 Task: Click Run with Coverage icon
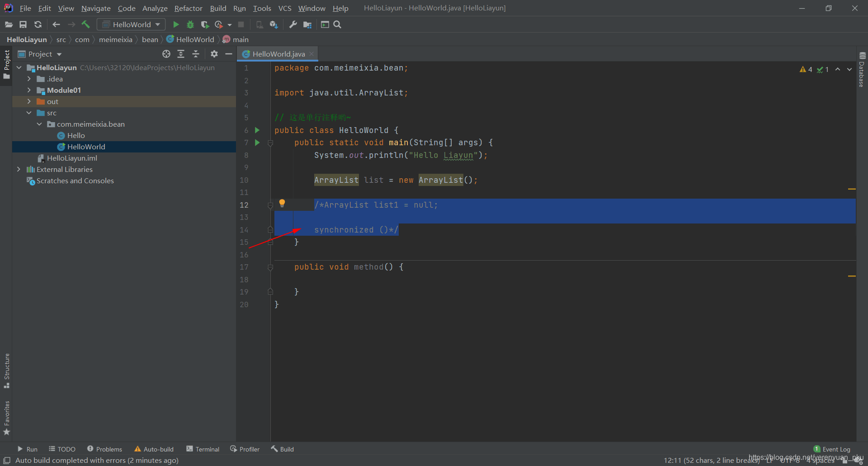[x=205, y=24]
